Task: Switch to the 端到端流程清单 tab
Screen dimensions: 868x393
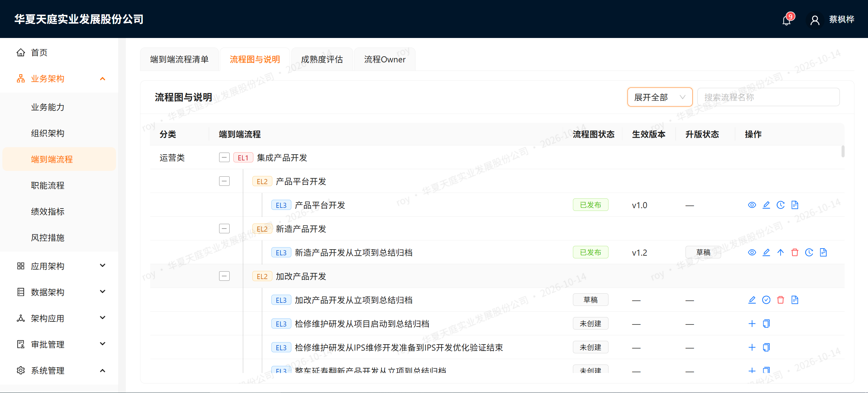Action: (x=179, y=60)
